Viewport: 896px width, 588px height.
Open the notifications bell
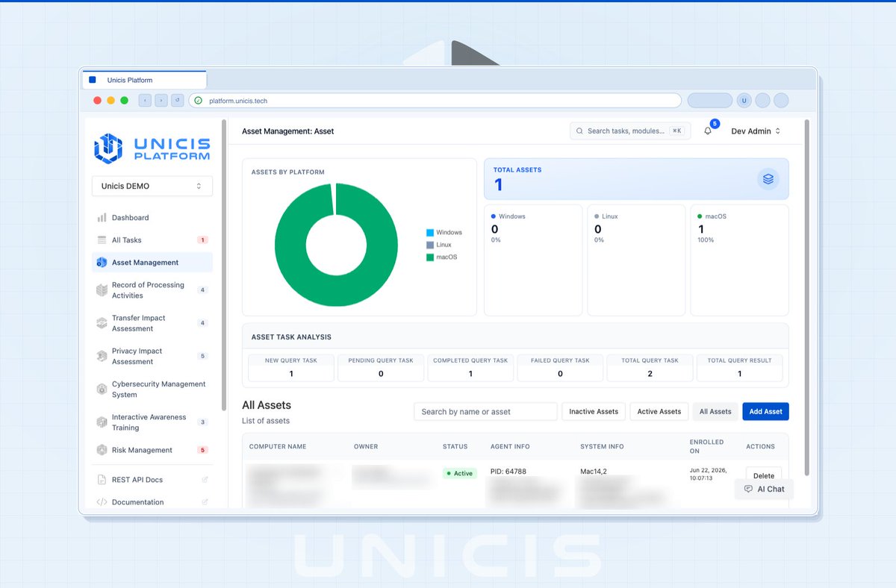[708, 131]
